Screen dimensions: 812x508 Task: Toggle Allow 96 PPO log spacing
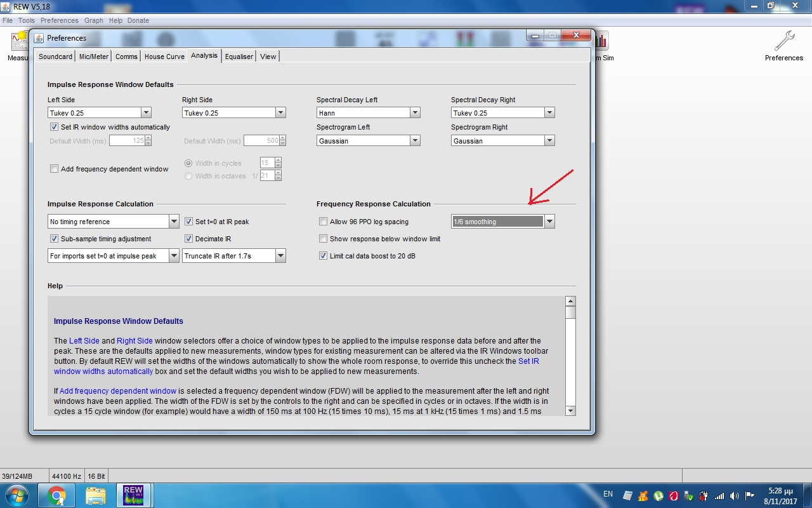(324, 222)
